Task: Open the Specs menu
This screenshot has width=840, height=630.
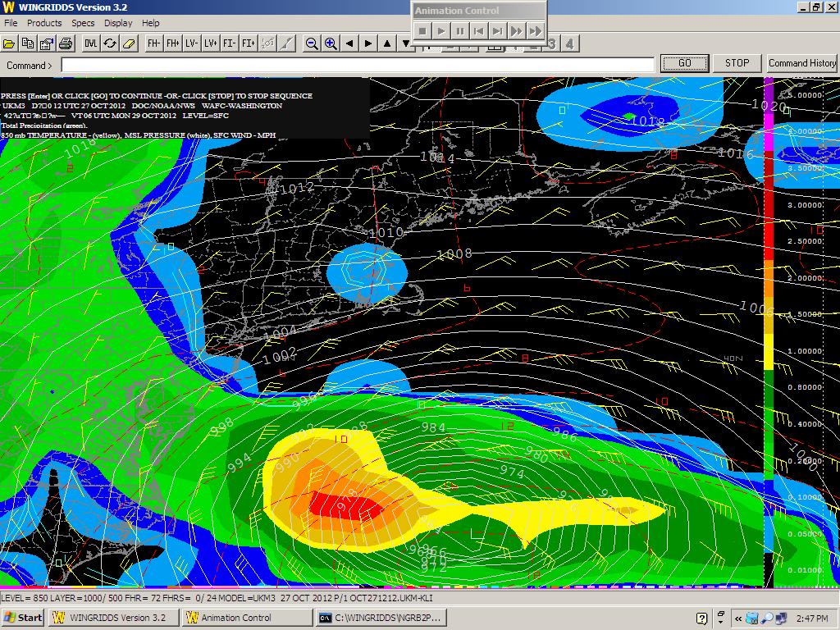Action: pos(83,23)
